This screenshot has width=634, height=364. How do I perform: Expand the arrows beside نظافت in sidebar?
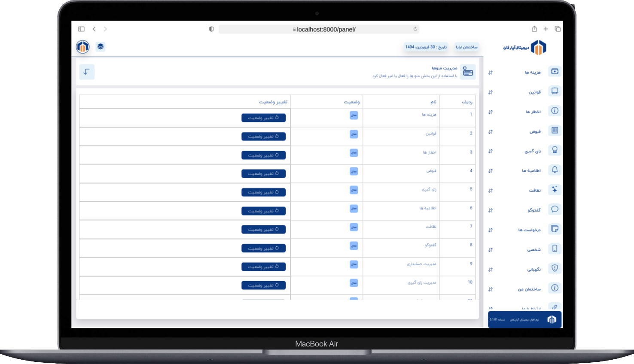(x=491, y=191)
